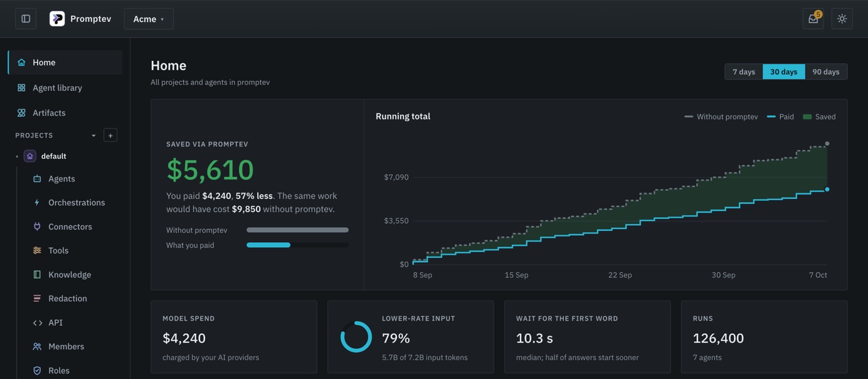Select 7 days time range

coord(744,72)
